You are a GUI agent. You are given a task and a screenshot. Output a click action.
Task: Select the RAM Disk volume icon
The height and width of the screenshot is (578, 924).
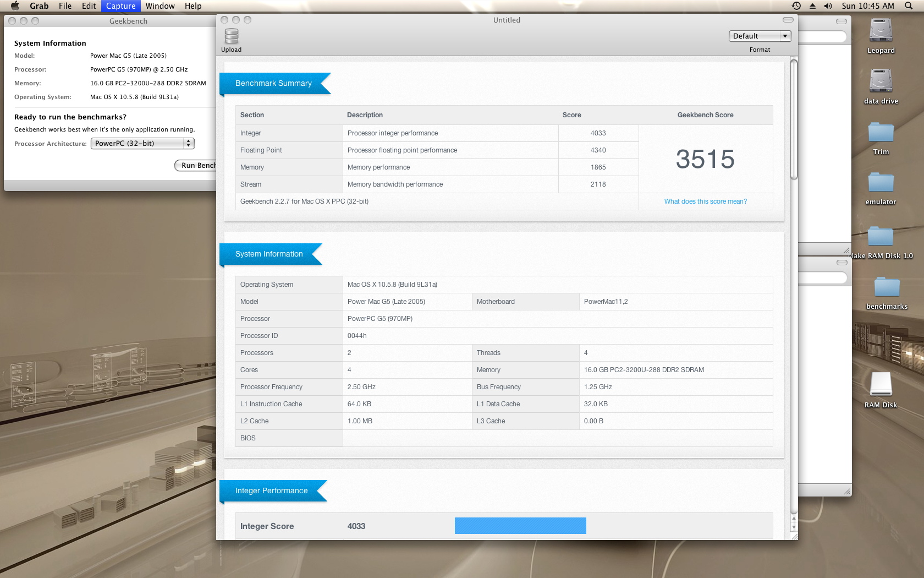point(881,384)
